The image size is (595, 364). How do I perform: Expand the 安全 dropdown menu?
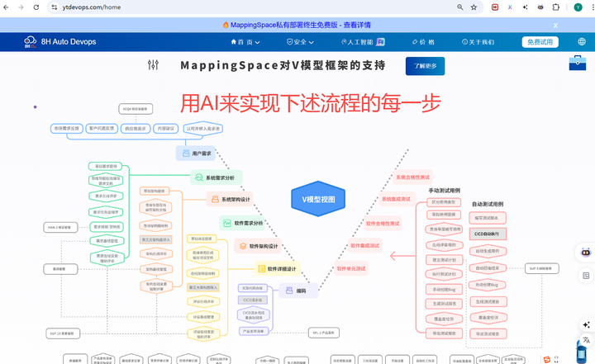coord(300,42)
